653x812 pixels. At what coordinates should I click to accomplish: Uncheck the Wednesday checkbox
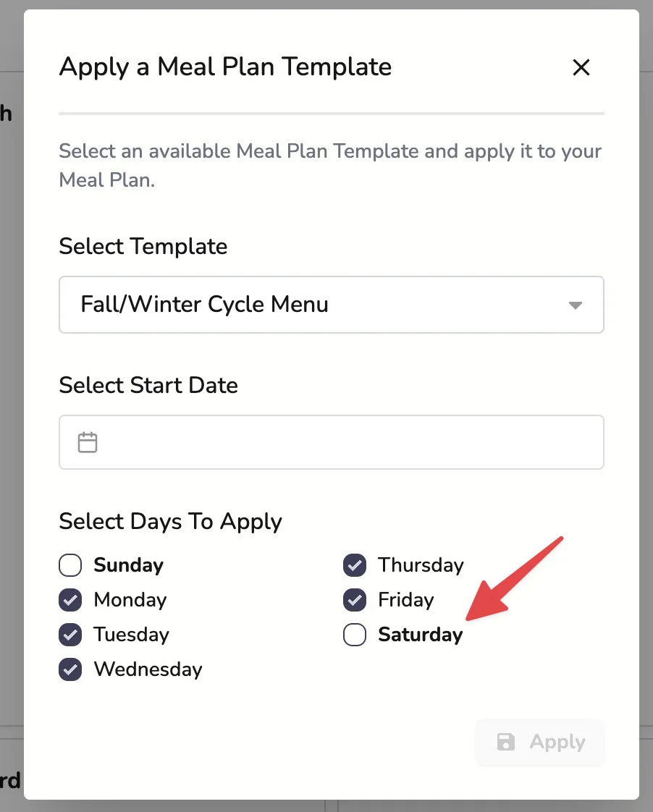(x=70, y=669)
